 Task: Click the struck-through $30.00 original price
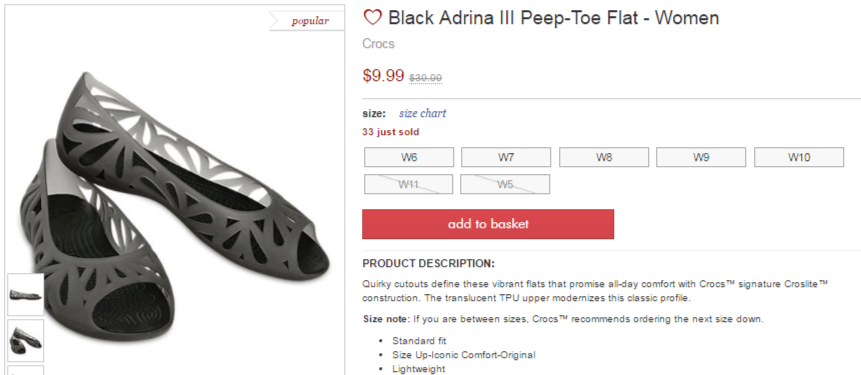point(426,78)
